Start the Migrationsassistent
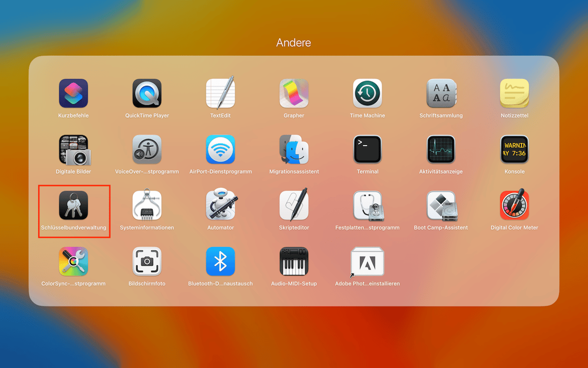Image resolution: width=588 pixels, height=368 pixels. [x=294, y=150]
